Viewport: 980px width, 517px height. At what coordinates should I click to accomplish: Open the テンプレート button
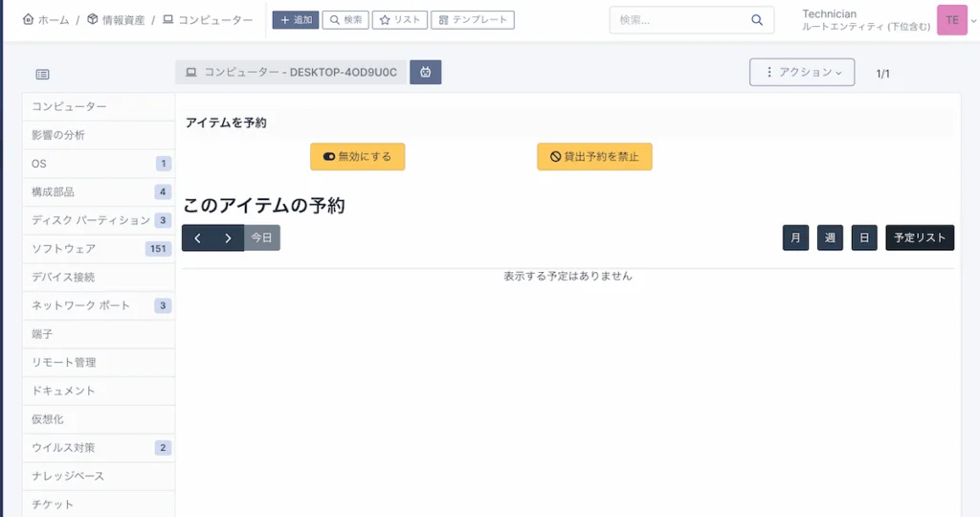pyautogui.click(x=473, y=20)
